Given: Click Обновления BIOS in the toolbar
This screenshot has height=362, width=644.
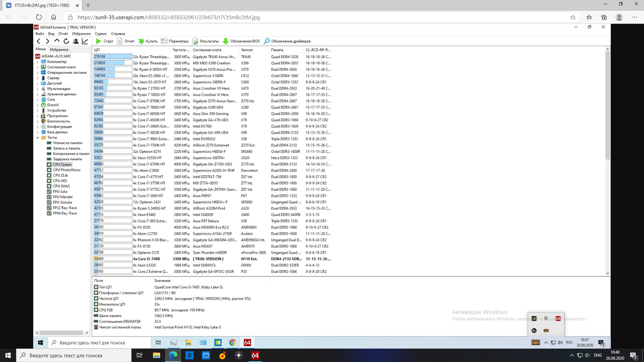Looking at the screenshot, I should click(241, 41).
